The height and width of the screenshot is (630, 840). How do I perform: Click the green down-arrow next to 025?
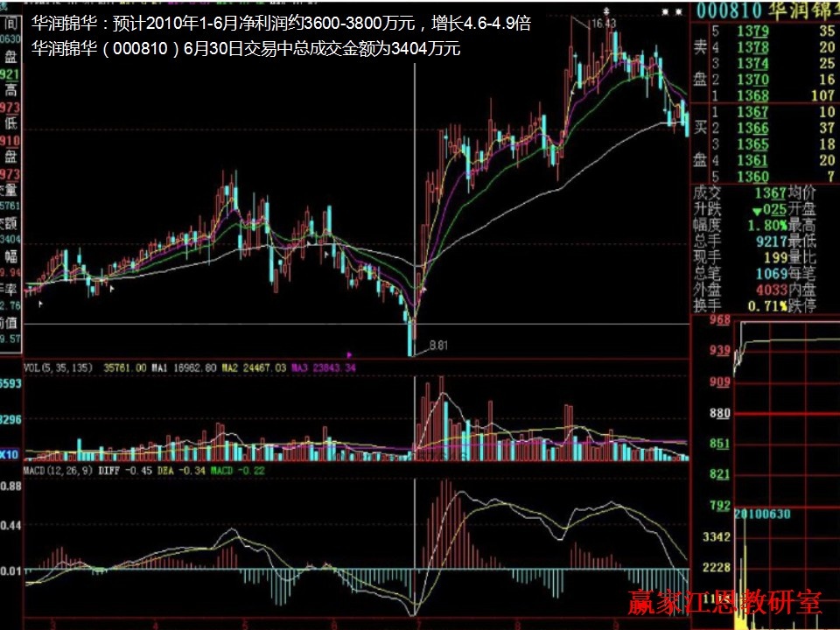click(755, 212)
